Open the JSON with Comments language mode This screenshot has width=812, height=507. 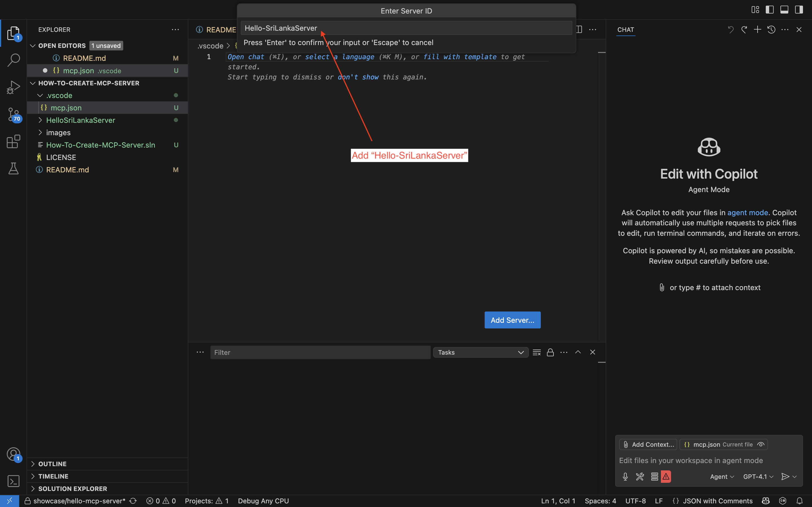pos(717,501)
